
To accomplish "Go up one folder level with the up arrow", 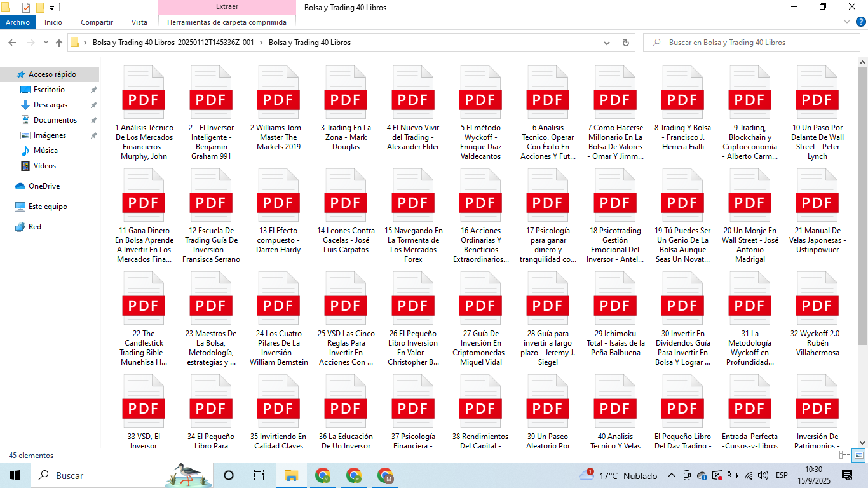I will 59,43.
